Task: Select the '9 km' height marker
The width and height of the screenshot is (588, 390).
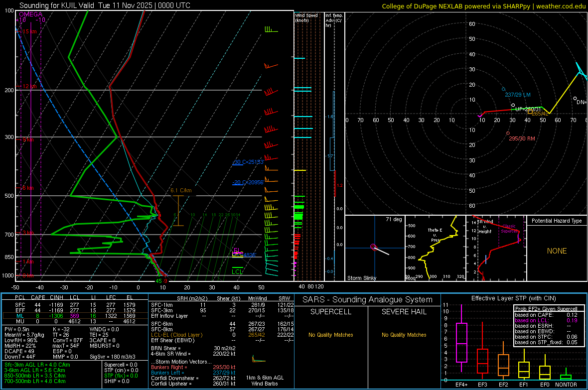Action: click(x=28, y=139)
